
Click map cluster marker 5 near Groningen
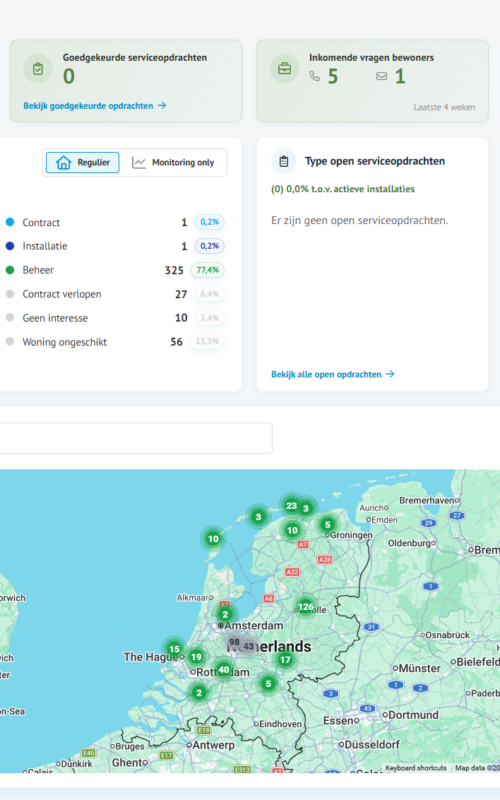pos(328,524)
